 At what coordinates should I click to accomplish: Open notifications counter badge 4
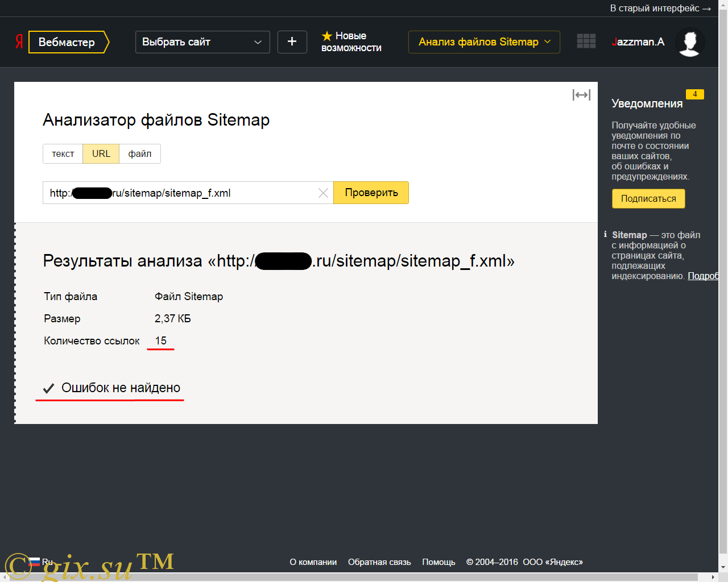point(695,94)
